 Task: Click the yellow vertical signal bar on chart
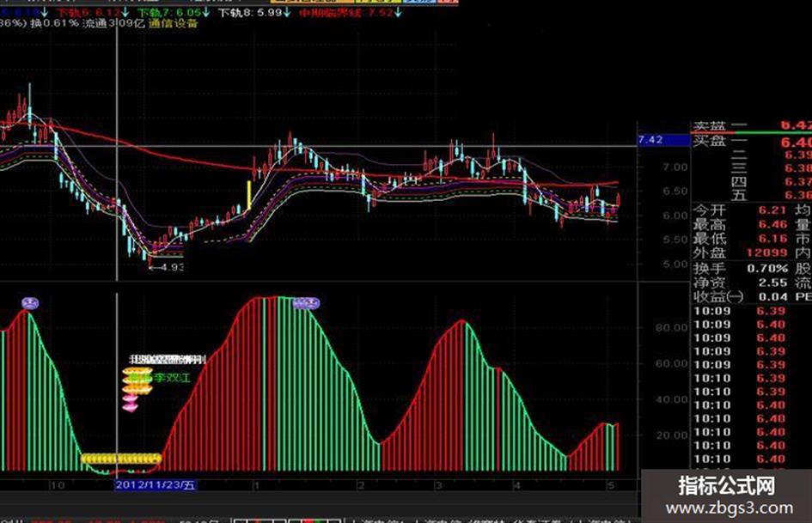(249, 195)
